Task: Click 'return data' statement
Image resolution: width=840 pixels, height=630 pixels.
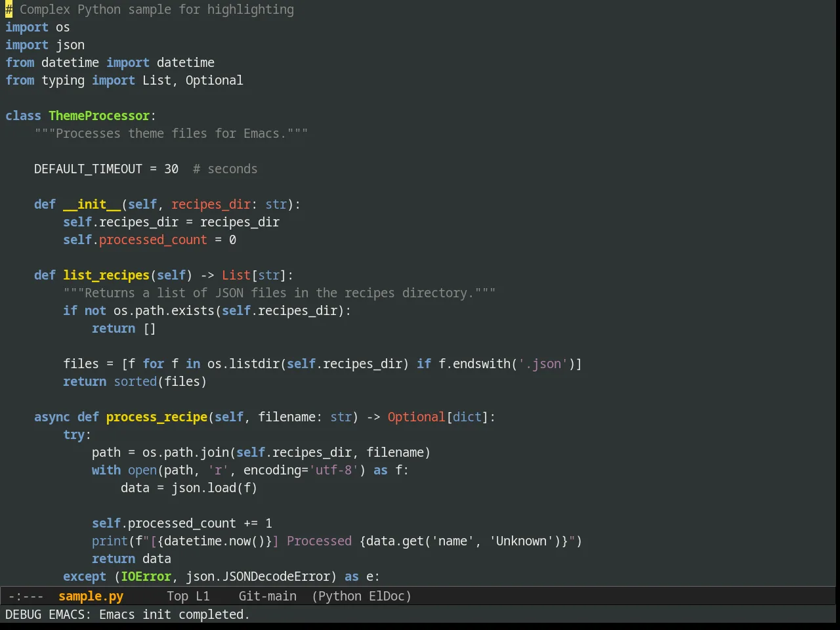Action: pos(131,558)
